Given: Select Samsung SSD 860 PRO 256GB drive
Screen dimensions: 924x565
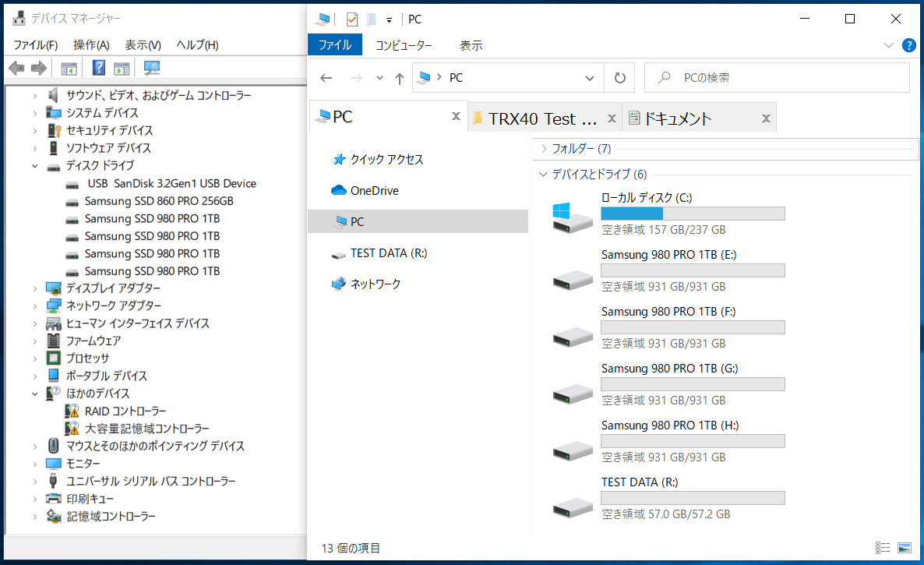Looking at the screenshot, I should (158, 202).
